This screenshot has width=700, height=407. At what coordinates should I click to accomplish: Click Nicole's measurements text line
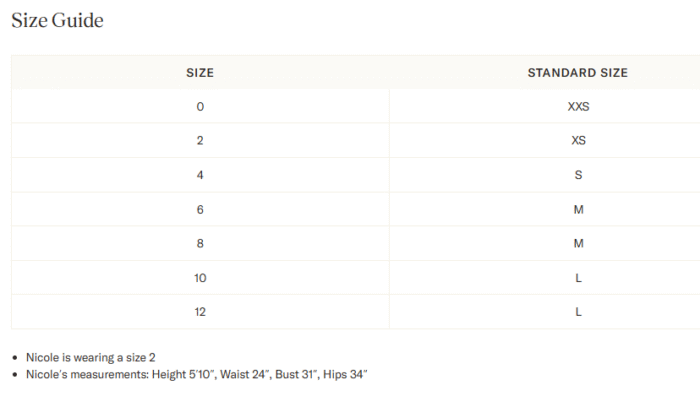coord(196,374)
